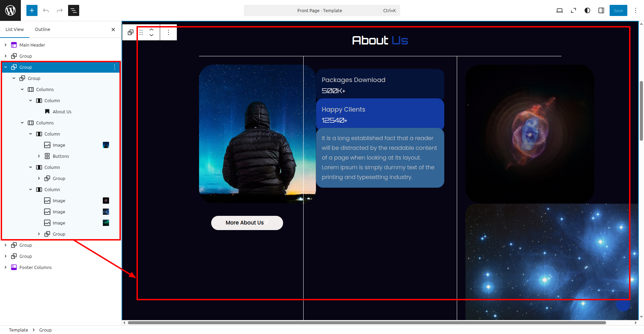Click the Undo arrow icon

click(x=46, y=10)
